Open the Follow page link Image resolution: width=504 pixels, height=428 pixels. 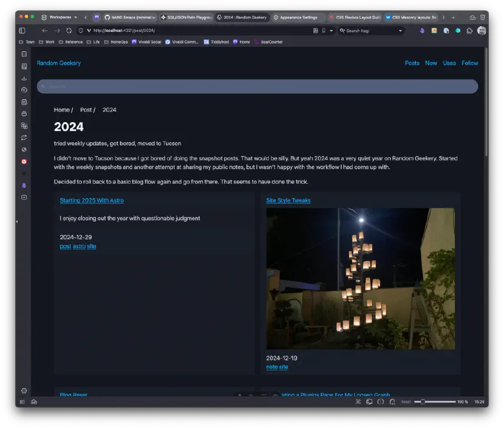pos(470,63)
